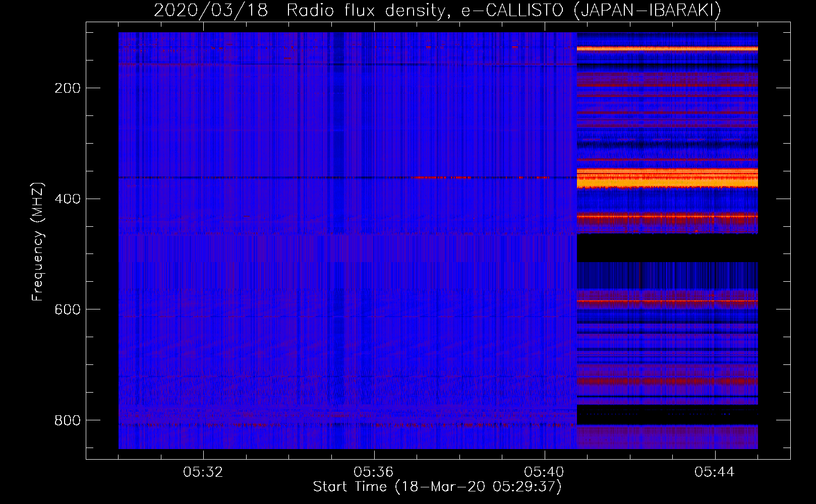Click the 200 frequency tick label

click(68, 88)
